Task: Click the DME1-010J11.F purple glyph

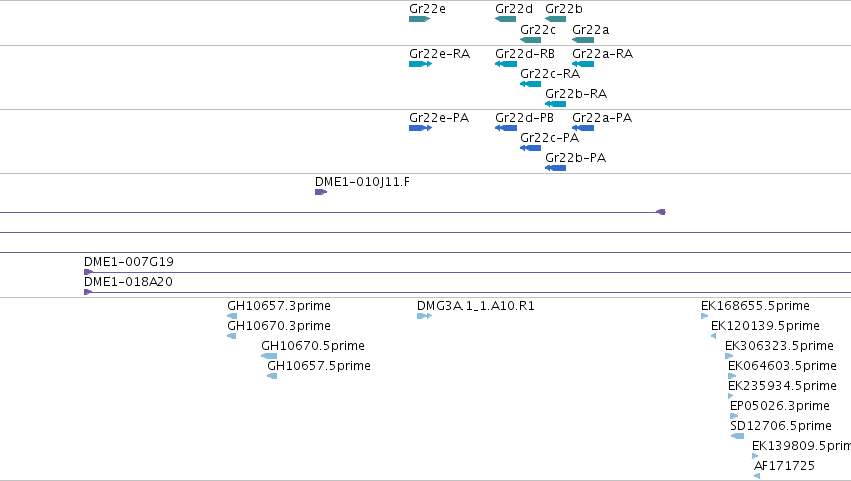Action: click(321, 192)
